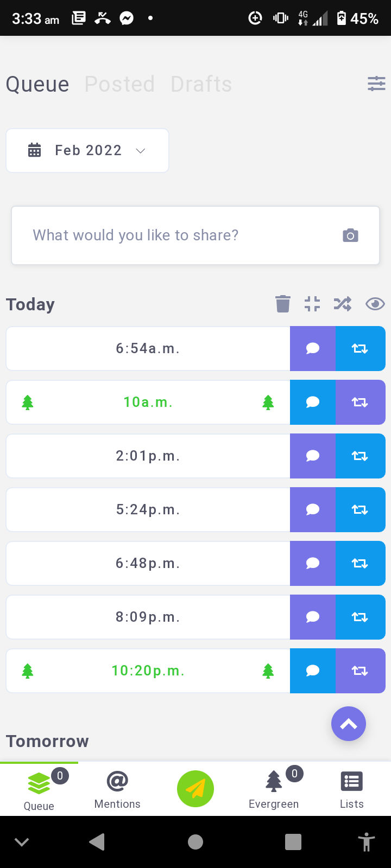
Task: Delete today's queue with trash icon
Action: [x=283, y=304]
